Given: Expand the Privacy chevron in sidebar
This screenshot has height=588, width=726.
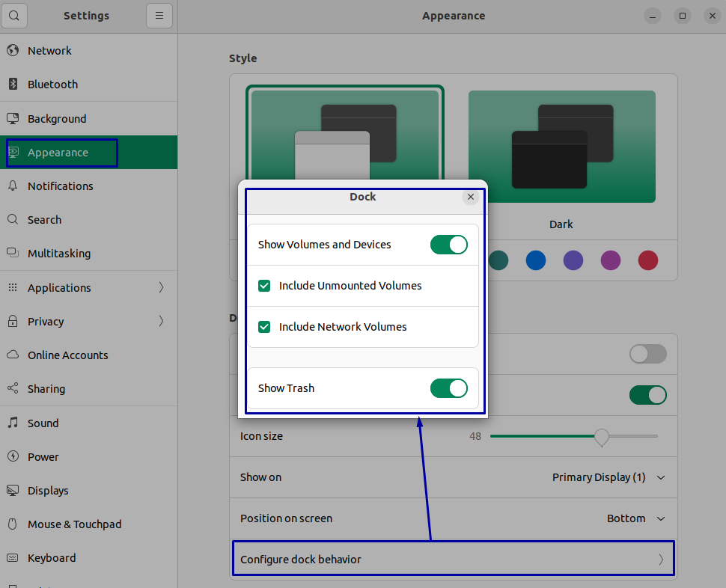Looking at the screenshot, I should click(161, 321).
